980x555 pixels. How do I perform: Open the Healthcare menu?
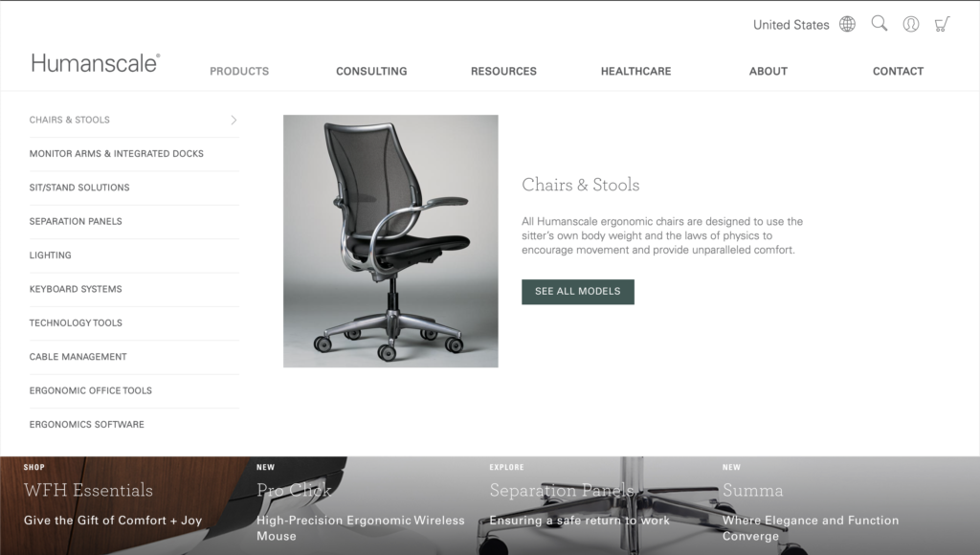coord(635,71)
